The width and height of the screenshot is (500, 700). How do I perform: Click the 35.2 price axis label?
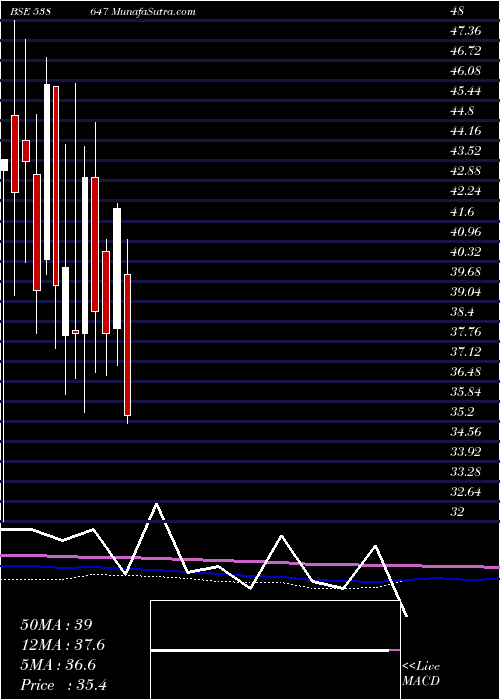462,412
